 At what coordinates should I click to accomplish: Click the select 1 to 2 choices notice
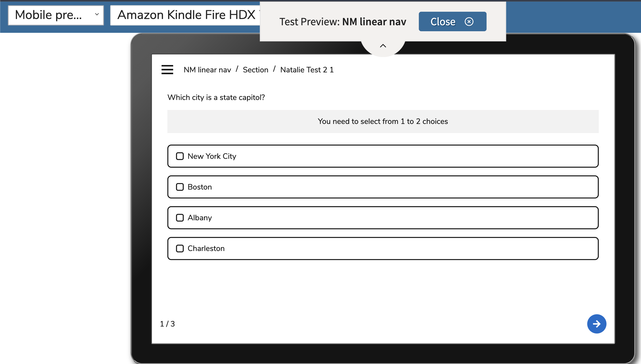pos(383,121)
